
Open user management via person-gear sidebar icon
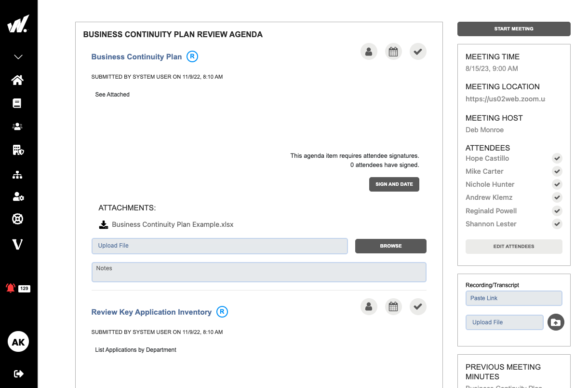click(x=18, y=196)
